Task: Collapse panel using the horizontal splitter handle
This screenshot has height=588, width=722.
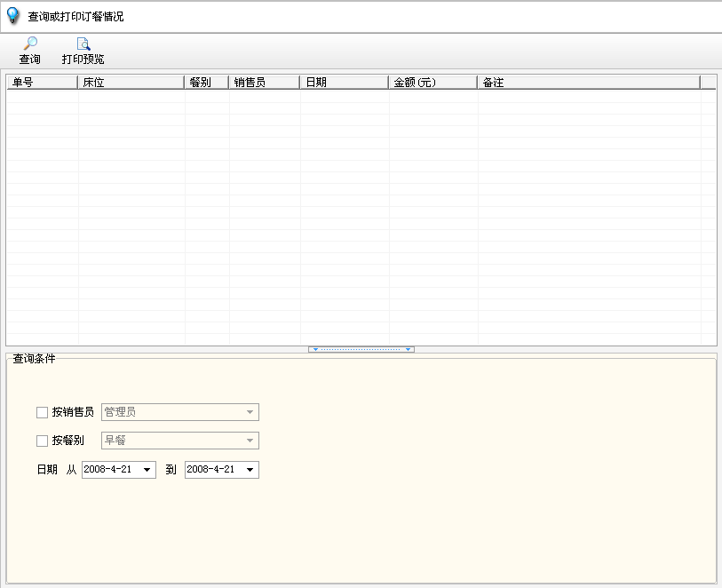Action: coord(361,349)
